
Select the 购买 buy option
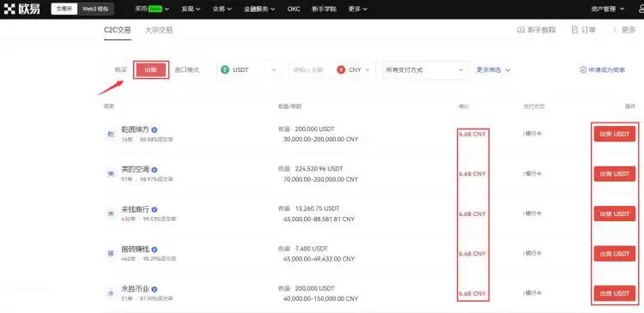(121, 70)
